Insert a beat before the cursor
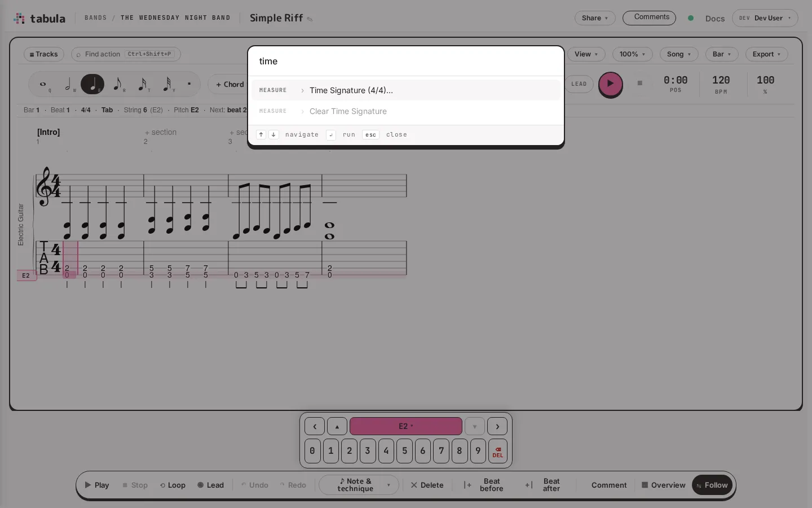 [484, 485]
